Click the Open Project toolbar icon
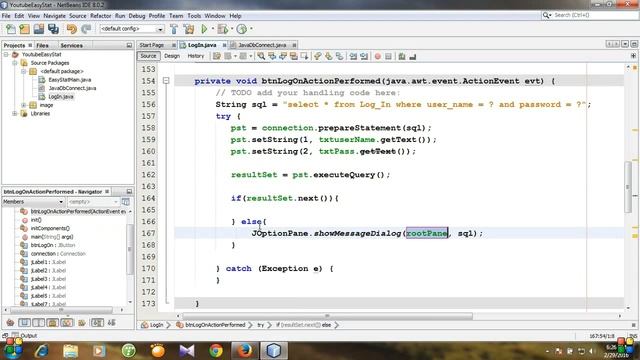This screenshot has height=360, width=640. [x=39, y=29]
